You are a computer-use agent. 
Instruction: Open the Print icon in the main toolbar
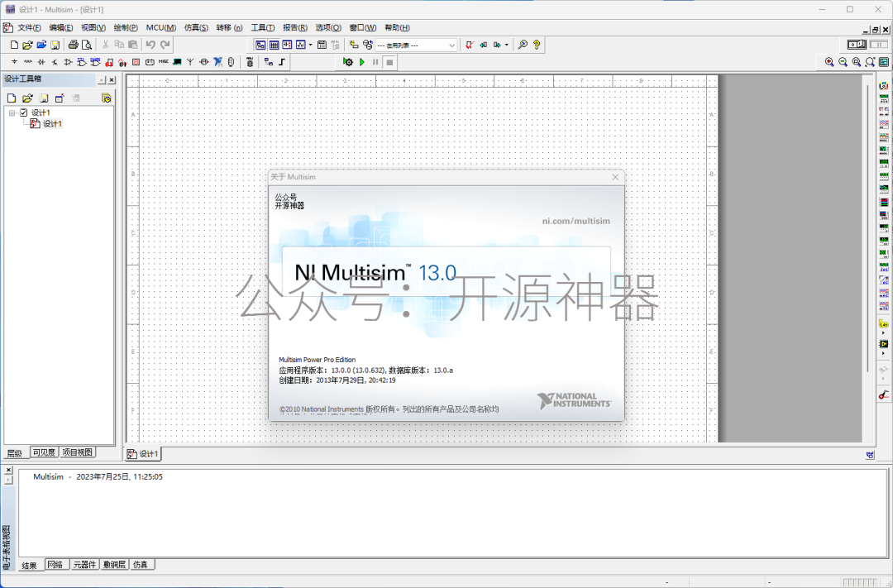coord(73,45)
